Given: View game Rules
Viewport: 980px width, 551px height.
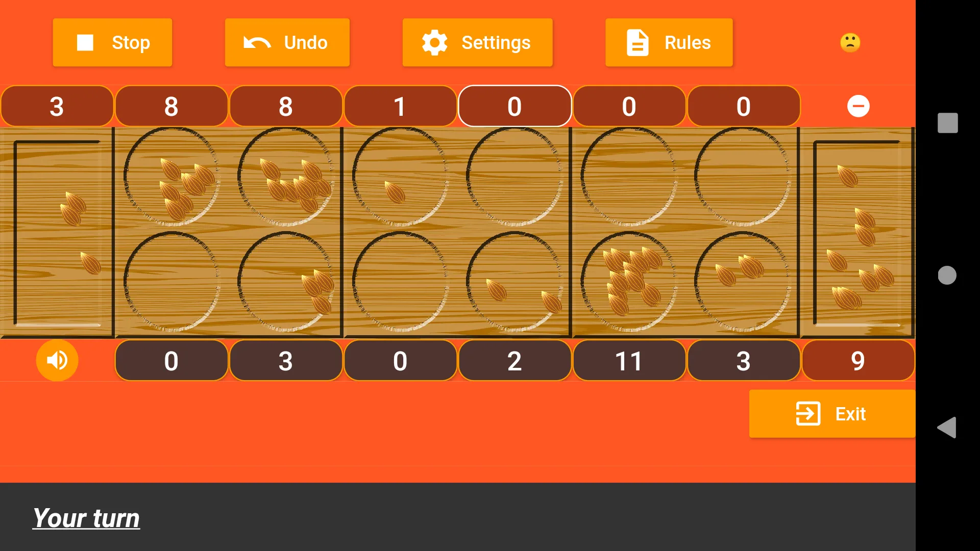Looking at the screenshot, I should pos(668,42).
